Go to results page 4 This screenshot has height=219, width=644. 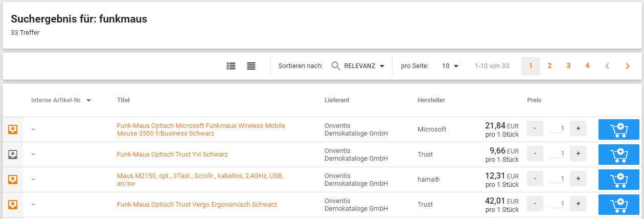[x=587, y=66]
